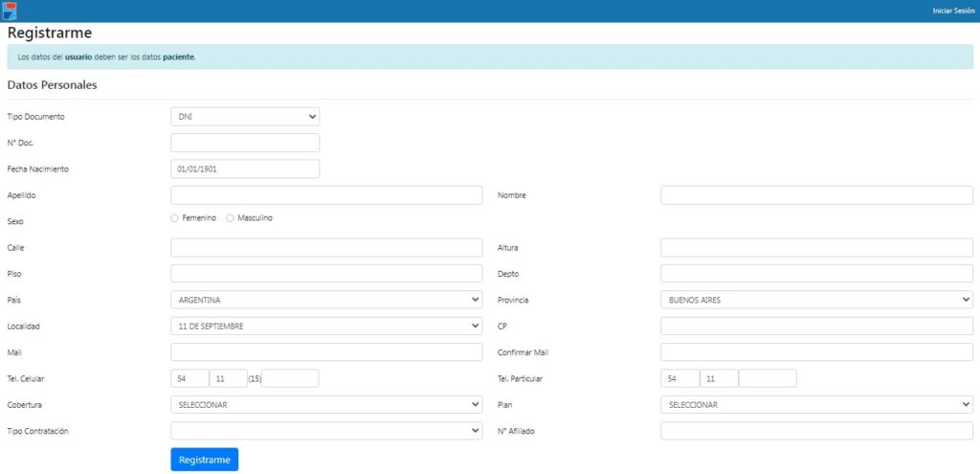Click the site logo icon in header
Screen dimensions: 980x474
[x=11, y=11]
